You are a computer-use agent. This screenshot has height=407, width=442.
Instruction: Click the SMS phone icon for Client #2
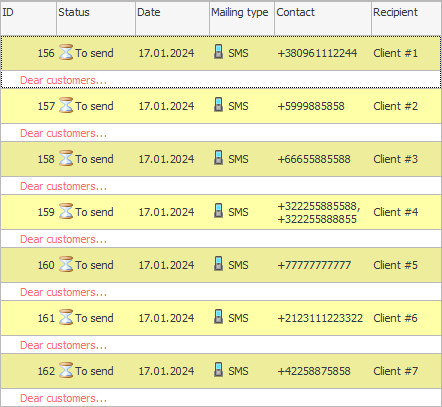coord(218,105)
